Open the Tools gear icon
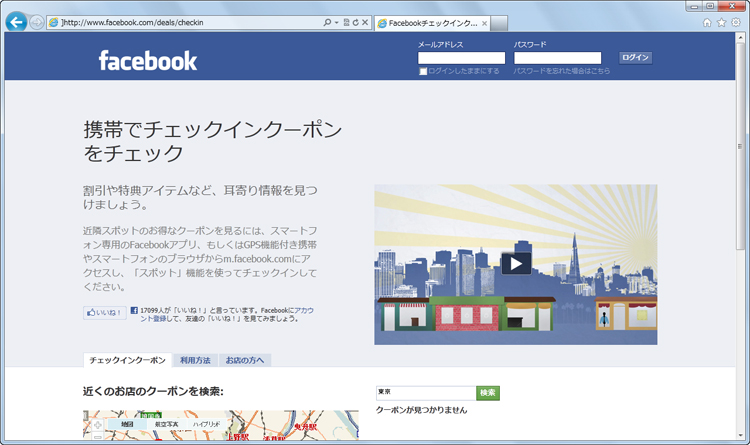The image size is (750, 445). click(736, 22)
